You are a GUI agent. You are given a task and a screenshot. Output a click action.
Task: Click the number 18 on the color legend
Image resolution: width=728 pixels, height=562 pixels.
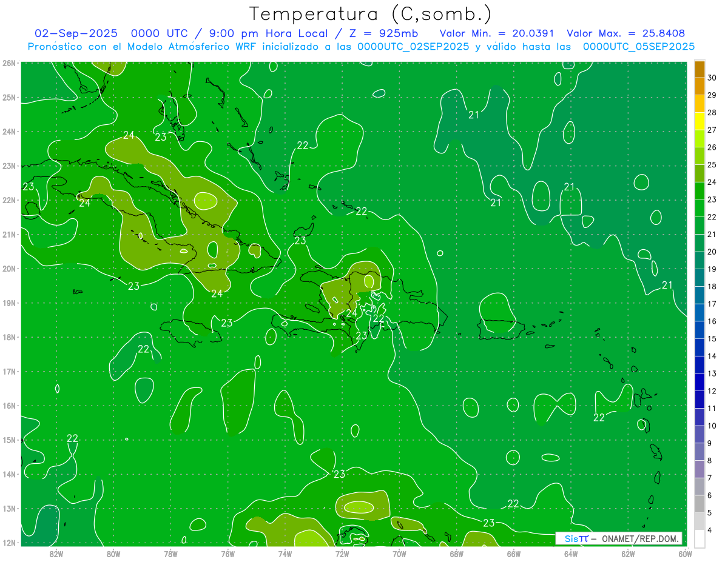[x=712, y=287]
